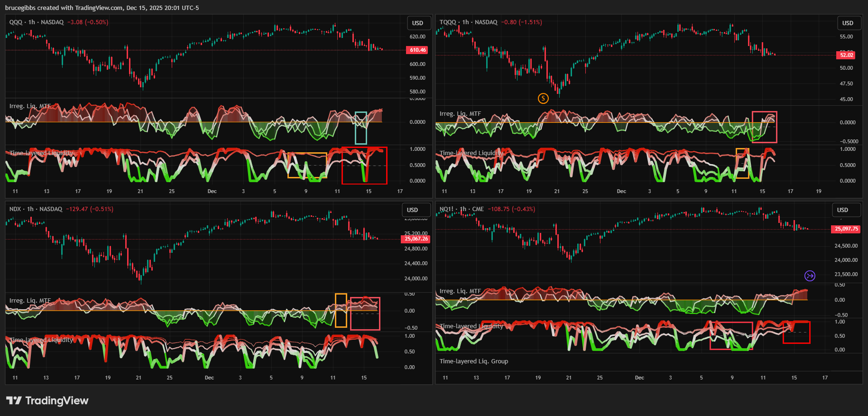Screen dimensions: 868x416
Task: Click the purple arrow icon on NQ1! chart
Action: click(x=810, y=276)
